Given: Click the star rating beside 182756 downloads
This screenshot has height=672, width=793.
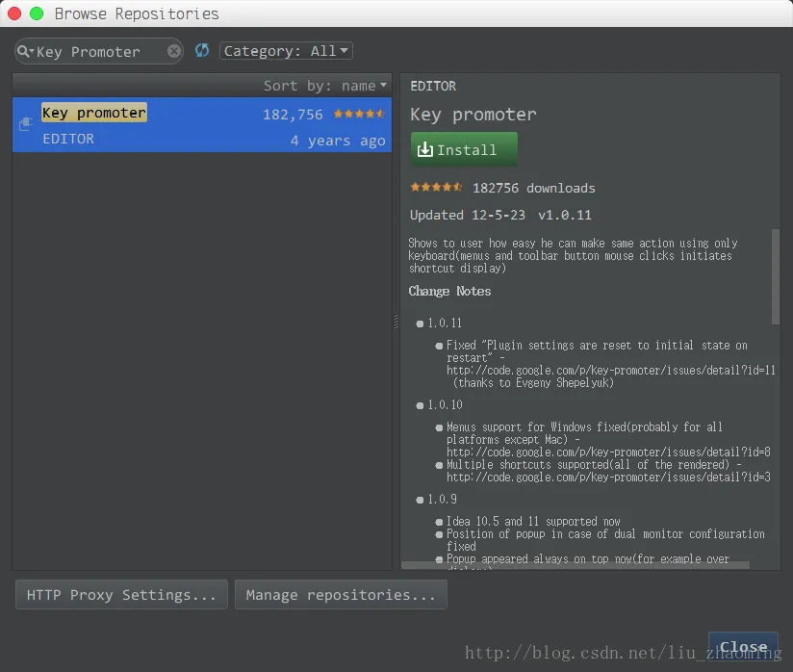Looking at the screenshot, I should pyautogui.click(x=436, y=188).
